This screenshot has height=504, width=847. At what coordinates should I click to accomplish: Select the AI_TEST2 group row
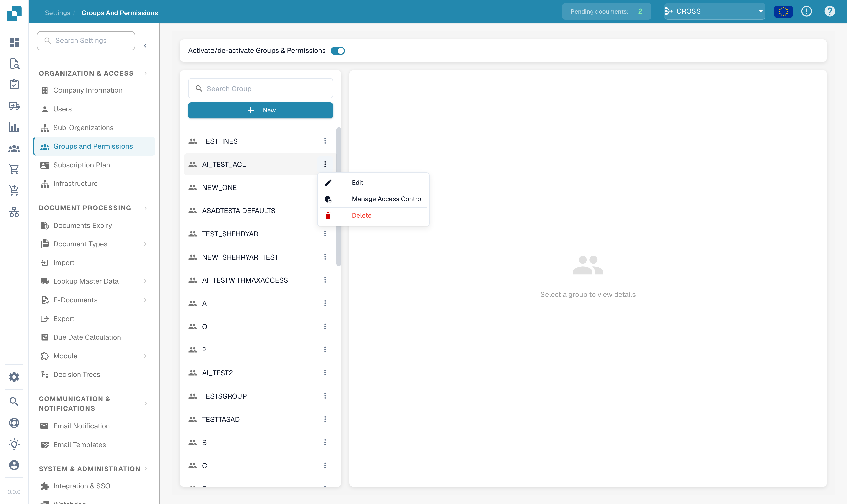coord(260,373)
